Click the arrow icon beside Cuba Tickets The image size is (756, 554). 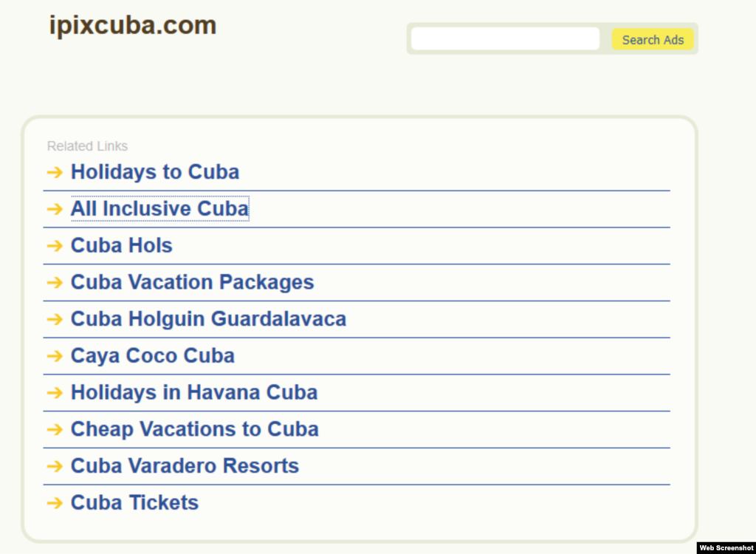pyautogui.click(x=55, y=503)
